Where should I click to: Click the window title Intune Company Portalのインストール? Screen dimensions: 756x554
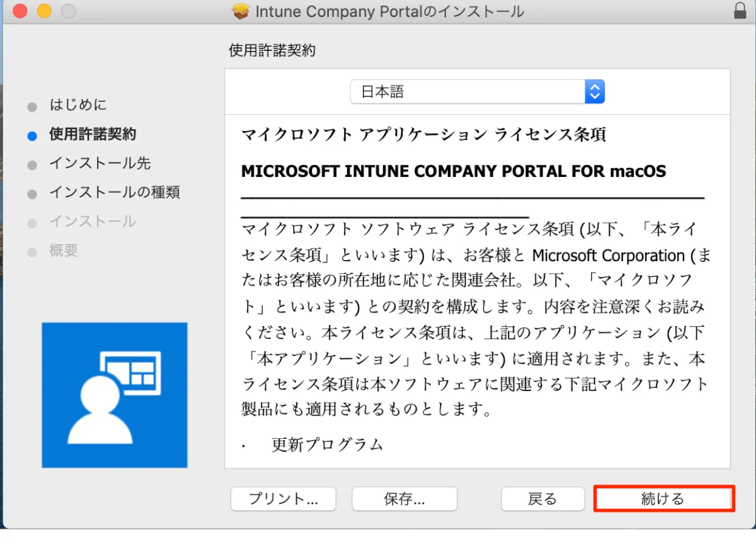click(389, 11)
